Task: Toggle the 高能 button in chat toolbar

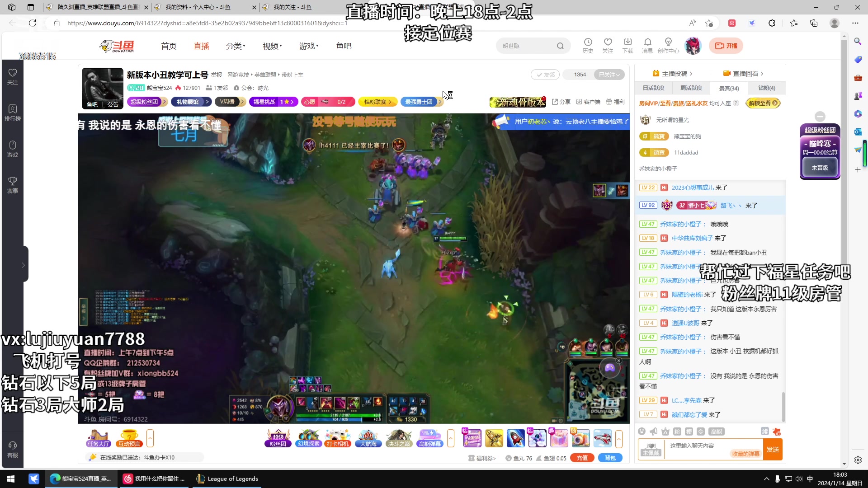Action: point(716,432)
